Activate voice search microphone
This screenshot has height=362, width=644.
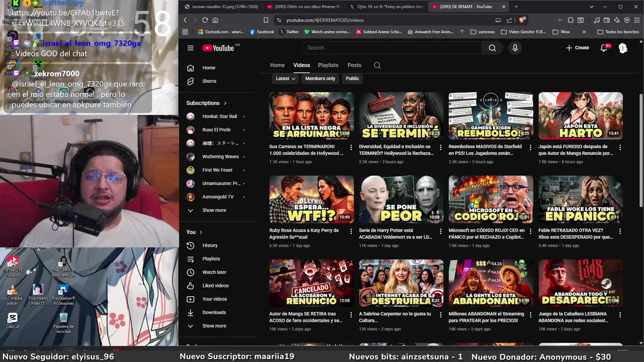coord(515,48)
